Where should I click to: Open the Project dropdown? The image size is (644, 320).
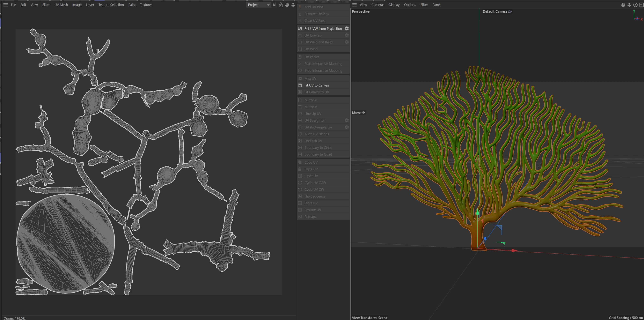pos(258,5)
